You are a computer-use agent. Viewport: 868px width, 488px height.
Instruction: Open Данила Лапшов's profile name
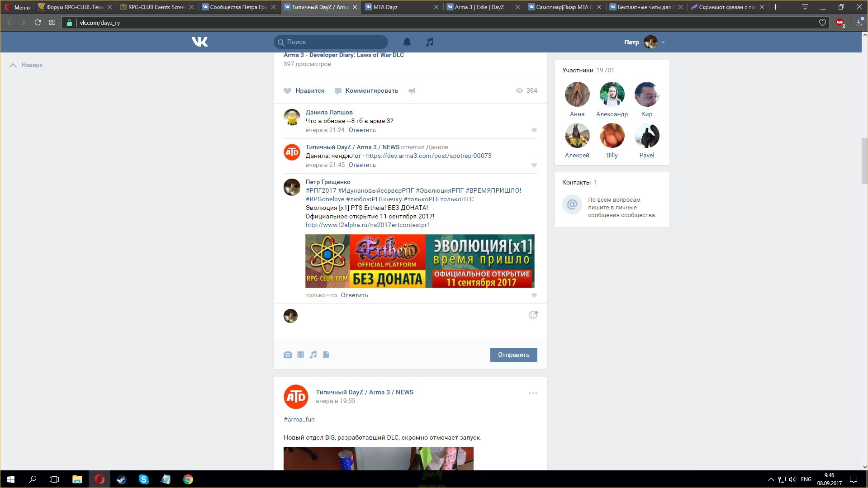329,113
